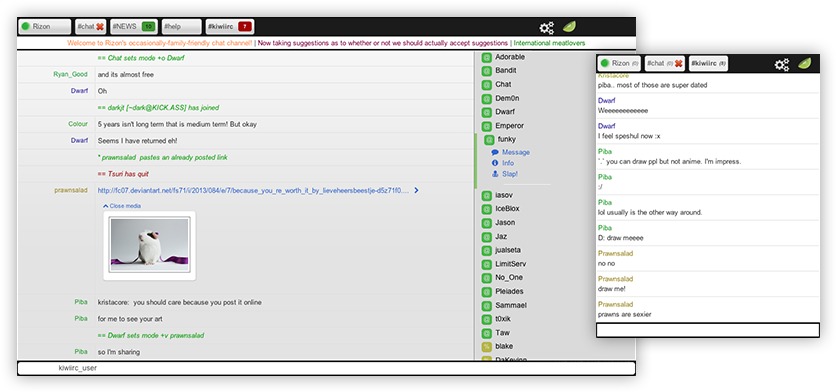This screenshot has height=392, width=836.
Task: Select jualseta in the nick list
Action: [508, 250]
